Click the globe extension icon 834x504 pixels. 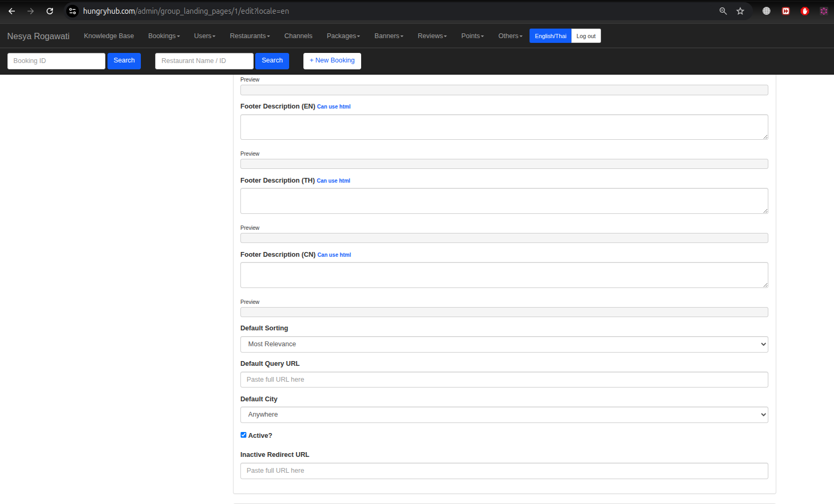point(766,11)
